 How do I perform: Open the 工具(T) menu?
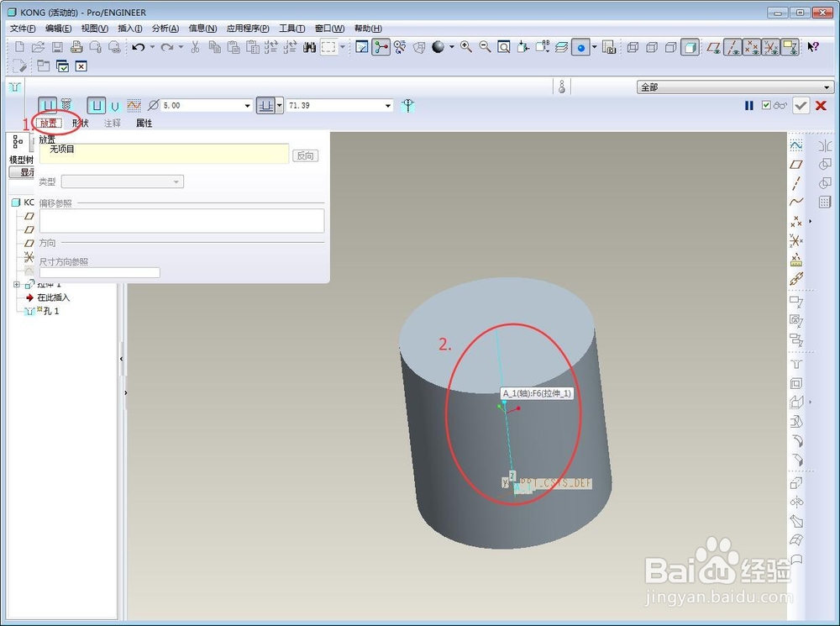click(x=292, y=29)
